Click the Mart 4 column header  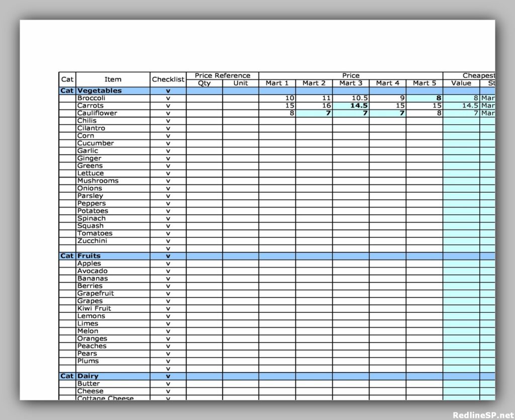(x=388, y=83)
